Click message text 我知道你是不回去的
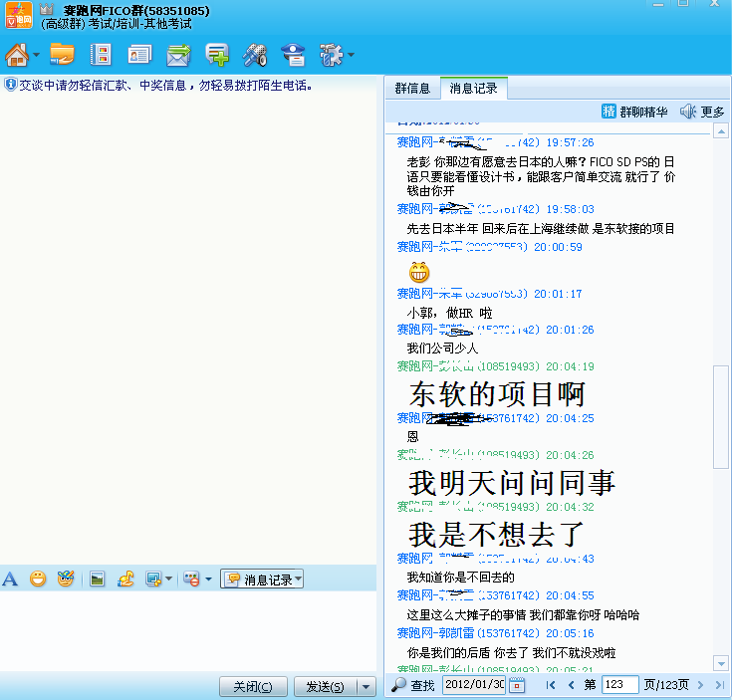Image resolution: width=732 pixels, height=700 pixels. (x=460, y=578)
